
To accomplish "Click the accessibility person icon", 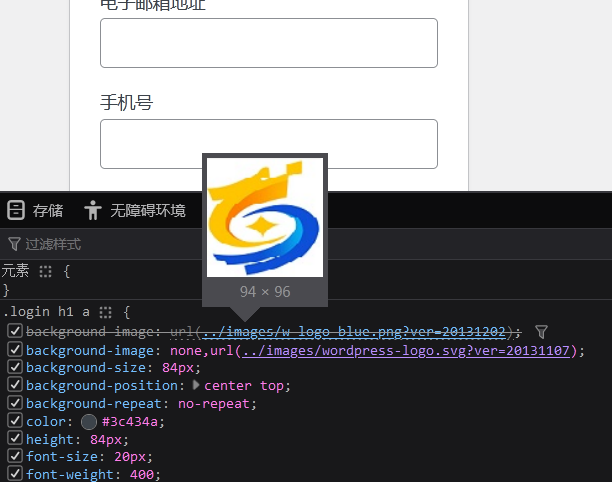I will [93, 210].
